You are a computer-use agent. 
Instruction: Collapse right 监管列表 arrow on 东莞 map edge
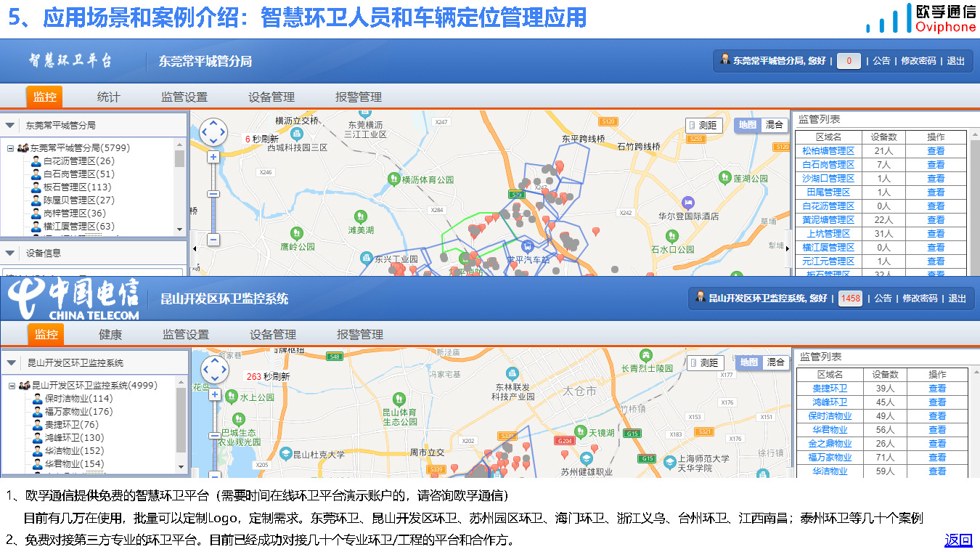[x=788, y=248]
